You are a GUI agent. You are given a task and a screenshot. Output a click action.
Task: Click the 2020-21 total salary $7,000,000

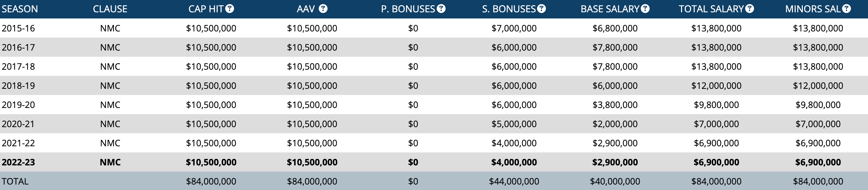pos(716,124)
